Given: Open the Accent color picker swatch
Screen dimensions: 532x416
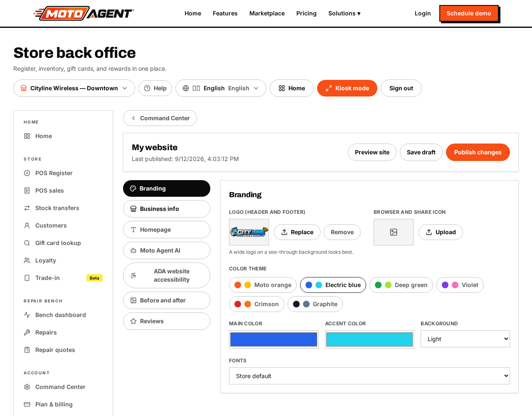Looking at the screenshot, I should (369, 339).
